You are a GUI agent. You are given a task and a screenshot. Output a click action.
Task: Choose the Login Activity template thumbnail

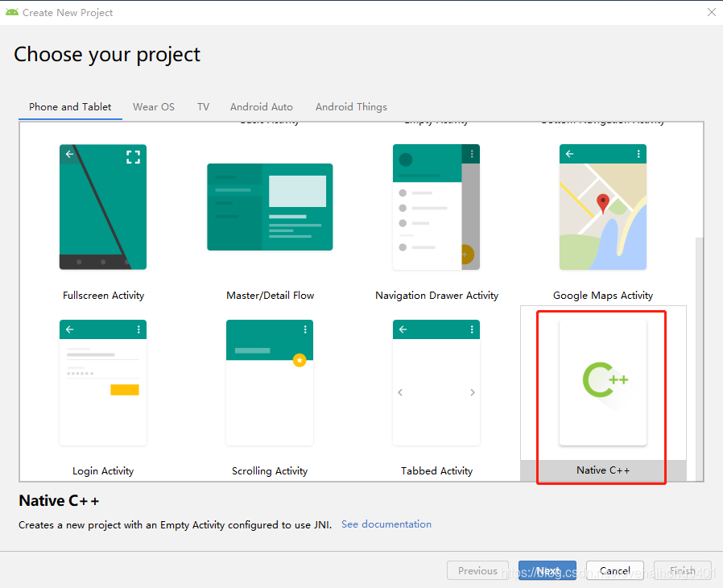click(103, 383)
